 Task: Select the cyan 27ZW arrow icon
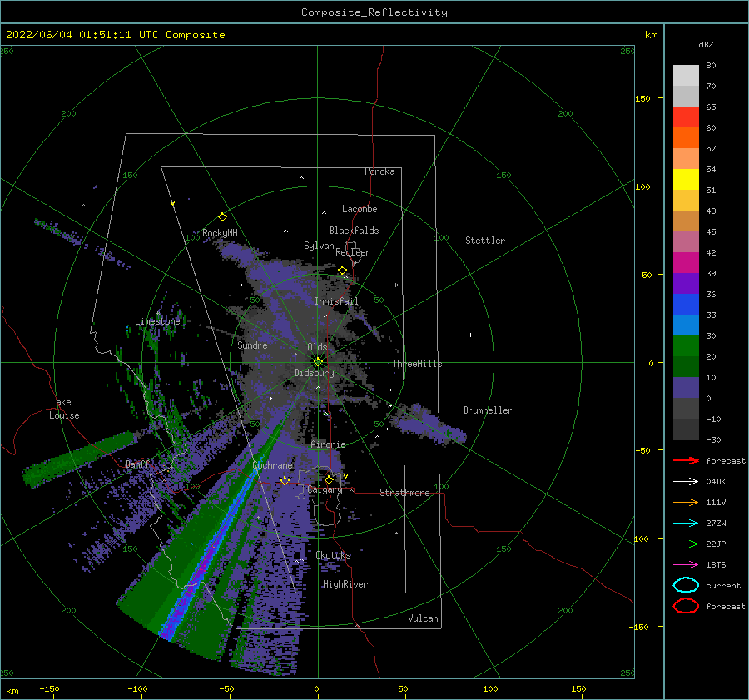686,524
